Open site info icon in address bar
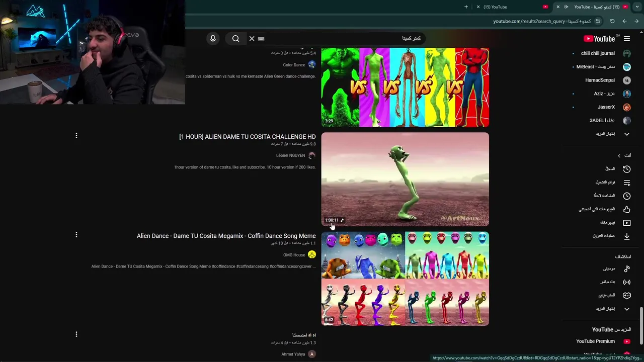The height and width of the screenshot is (362, 644). point(598,21)
